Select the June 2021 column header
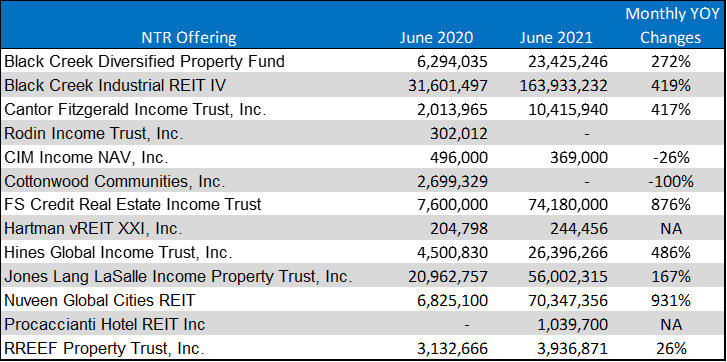Screen dimensions: 727x362 coord(556,38)
